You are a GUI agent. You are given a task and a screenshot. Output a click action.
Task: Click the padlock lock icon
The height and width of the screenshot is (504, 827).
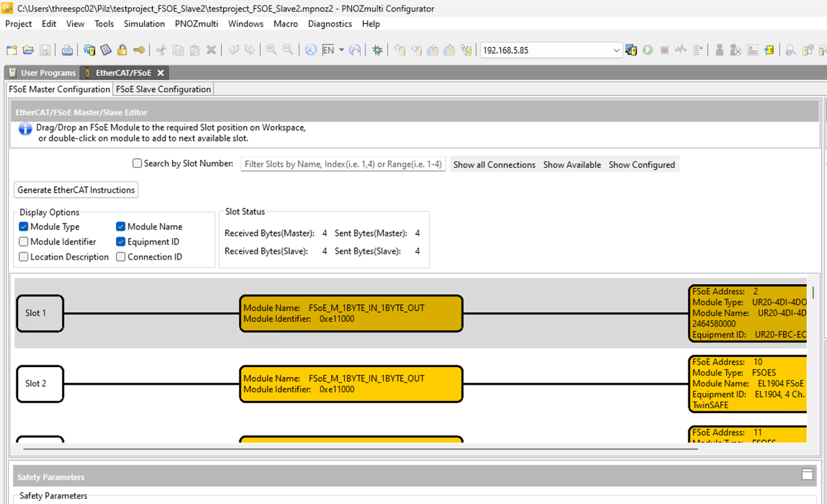coord(122,50)
